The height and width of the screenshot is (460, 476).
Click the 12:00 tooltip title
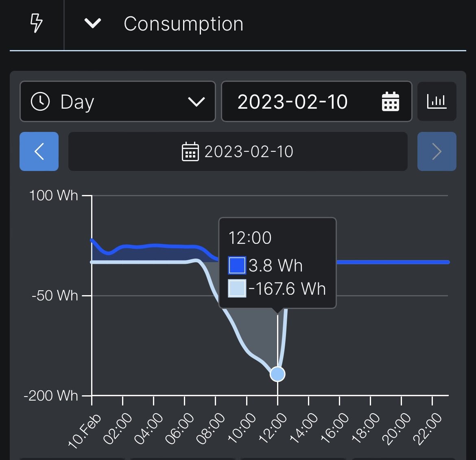click(x=250, y=238)
